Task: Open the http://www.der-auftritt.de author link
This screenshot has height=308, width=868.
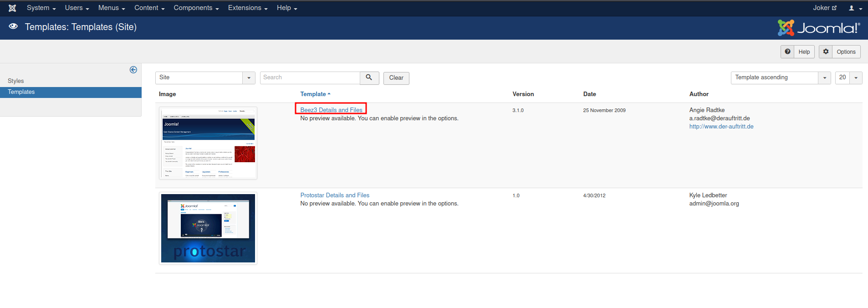Action: [721, 127]
